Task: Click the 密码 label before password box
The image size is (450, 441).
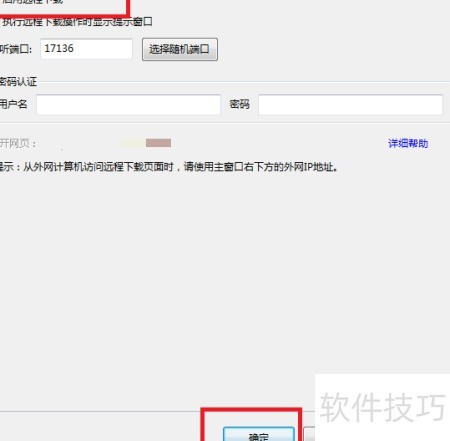Action: [239, 104]
